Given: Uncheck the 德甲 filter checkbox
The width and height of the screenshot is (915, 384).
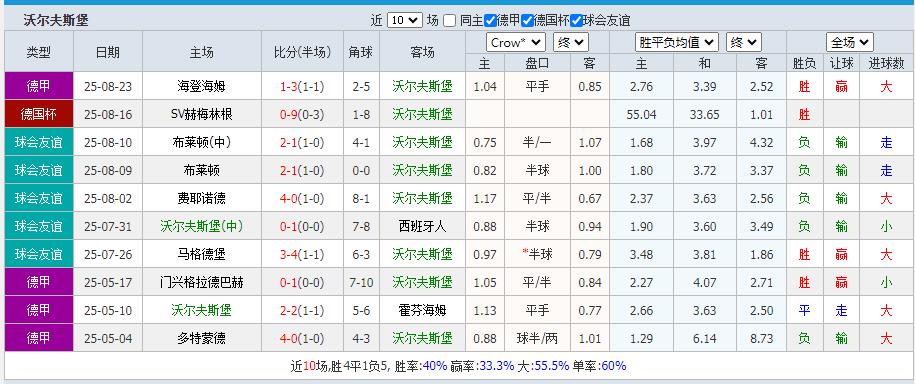Looking at the screenshot, I should click(490, 21).
